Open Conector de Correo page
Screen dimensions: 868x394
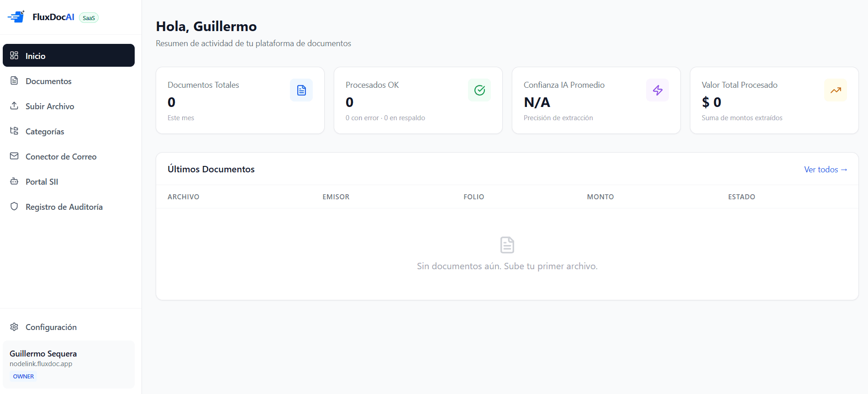tap(68, 156)
